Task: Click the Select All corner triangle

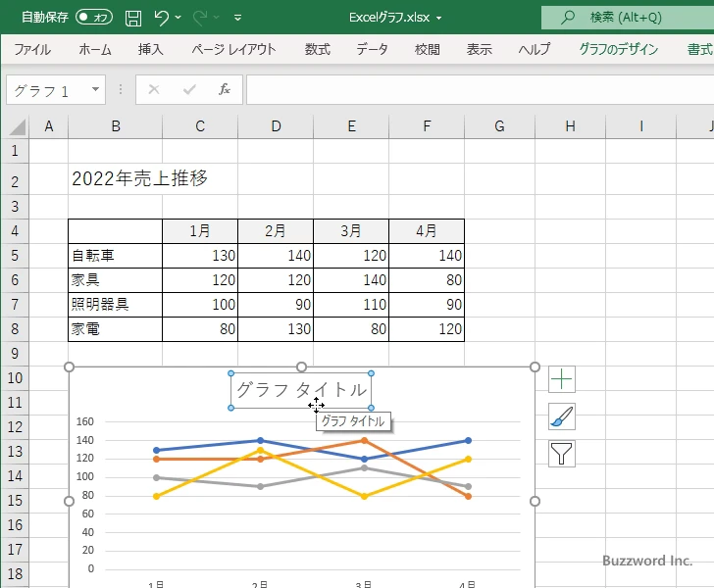Action: pos(18,126)
